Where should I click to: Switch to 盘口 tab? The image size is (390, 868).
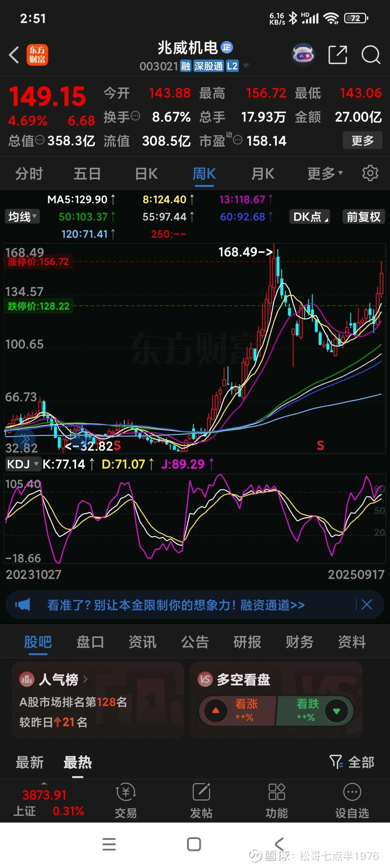point(90,642)
